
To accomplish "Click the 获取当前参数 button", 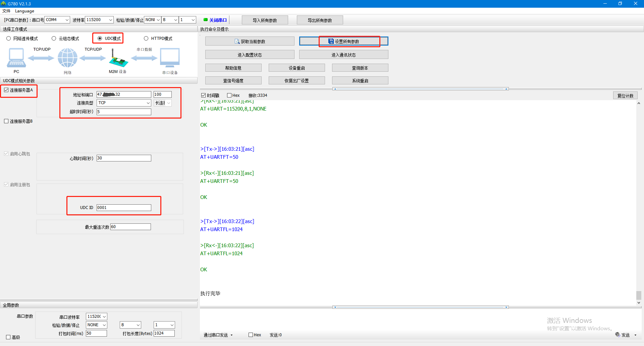I will coord(250,41).
